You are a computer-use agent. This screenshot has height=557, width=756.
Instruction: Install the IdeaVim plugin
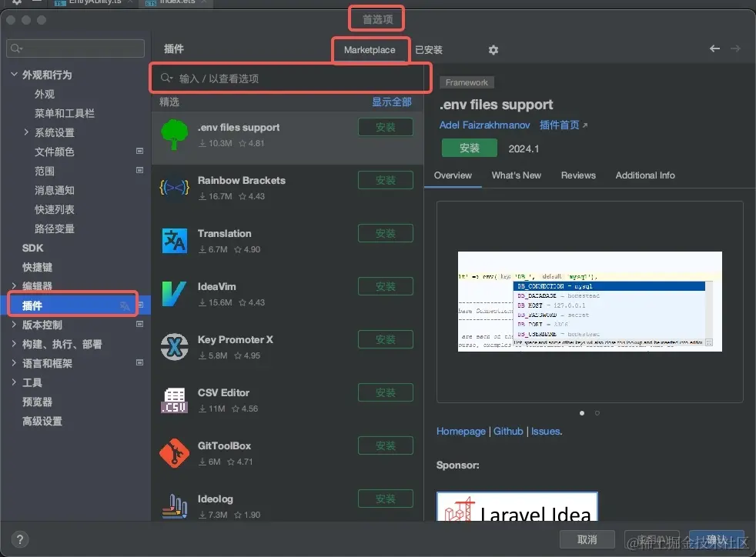point(386,286)
